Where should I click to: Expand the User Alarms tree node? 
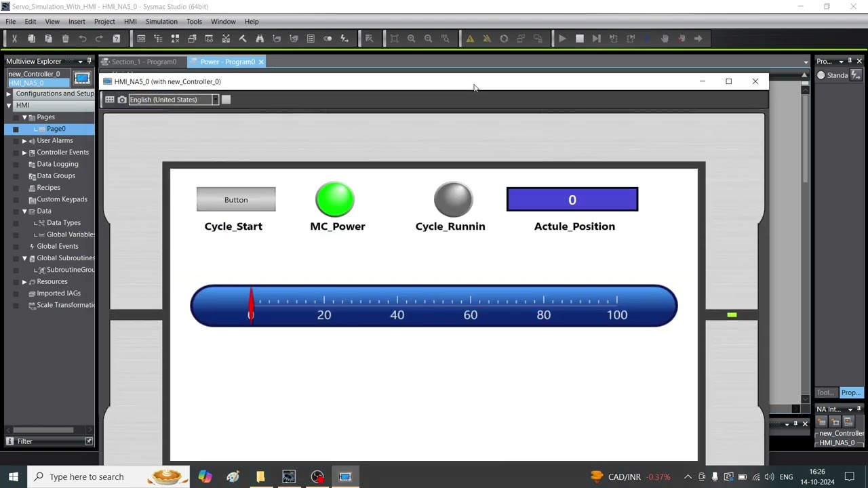[24, 140]
